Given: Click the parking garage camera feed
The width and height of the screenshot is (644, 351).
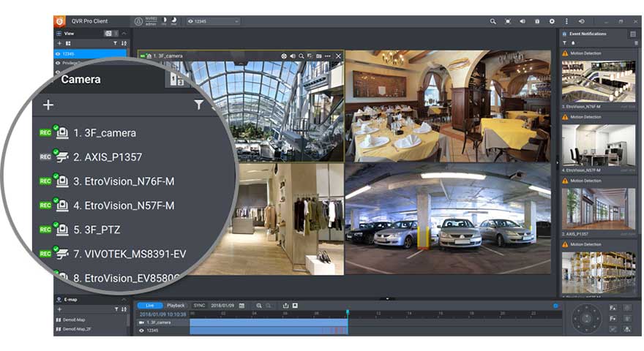Looking at the screenshot, I should coord(448,219).
